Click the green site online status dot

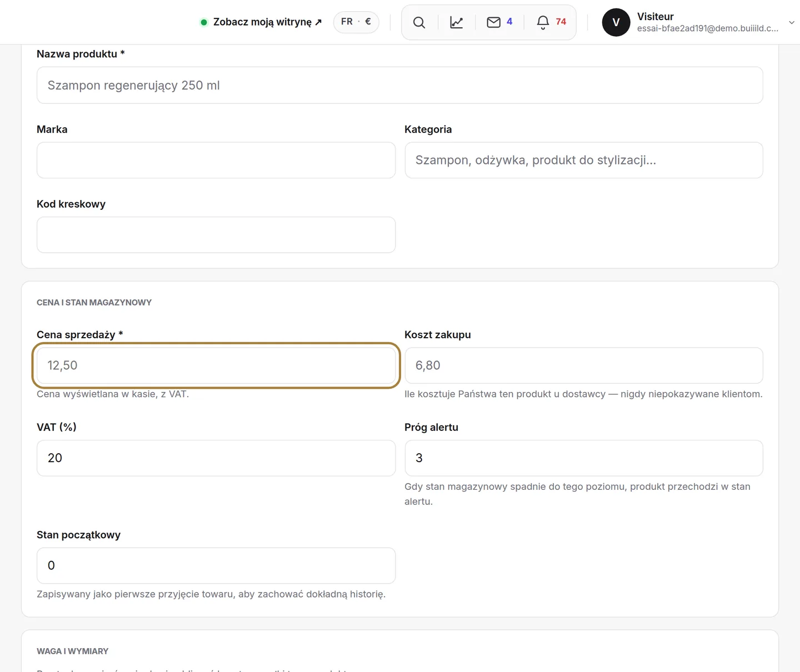[204, 22]
